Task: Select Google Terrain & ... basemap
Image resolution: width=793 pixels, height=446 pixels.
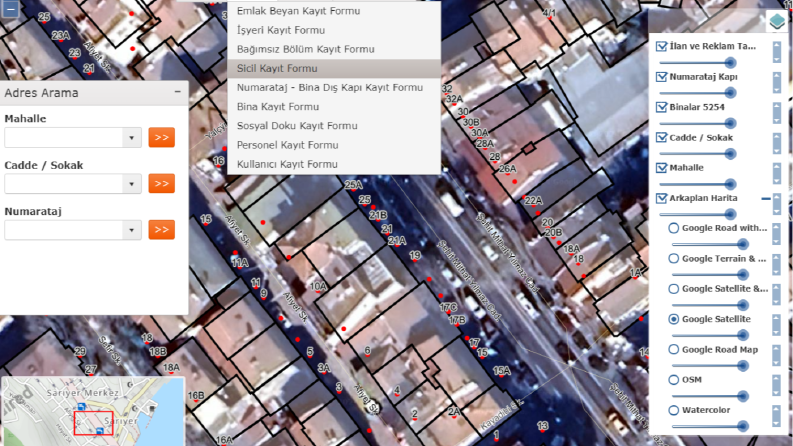Action: (674, 258)
